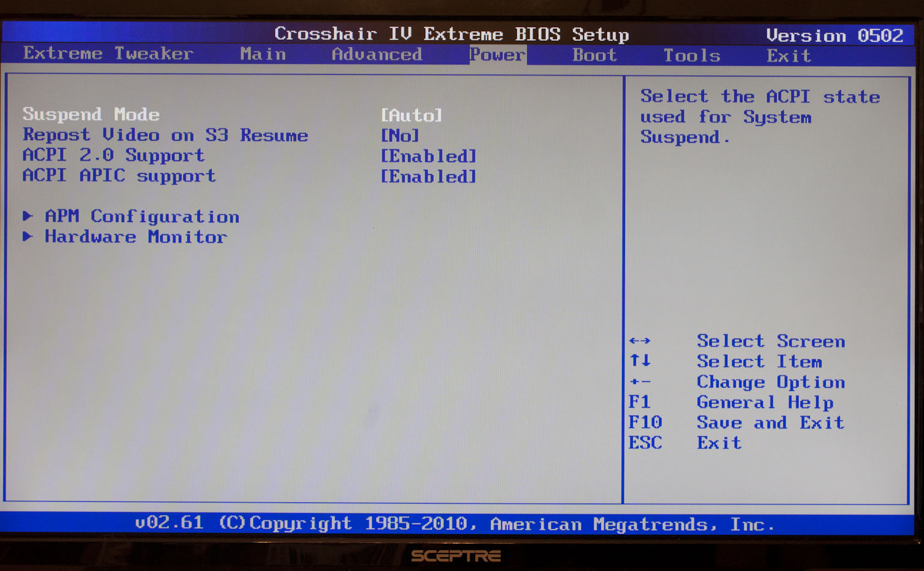Click the plus-minus Change Option icon
924x571 pixels.
[639, 381]
